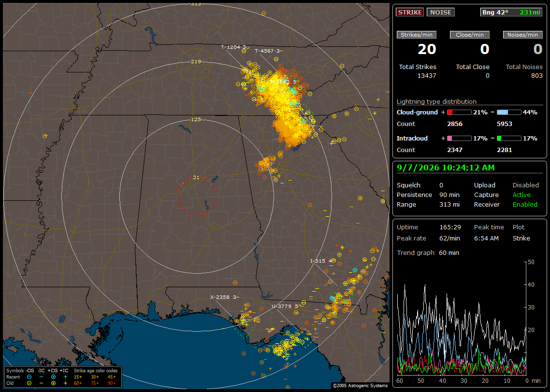Select storm cell label T-4567-3
Image resolution: width=550 pixels, height=392 pixels.
tap(267, 51)
